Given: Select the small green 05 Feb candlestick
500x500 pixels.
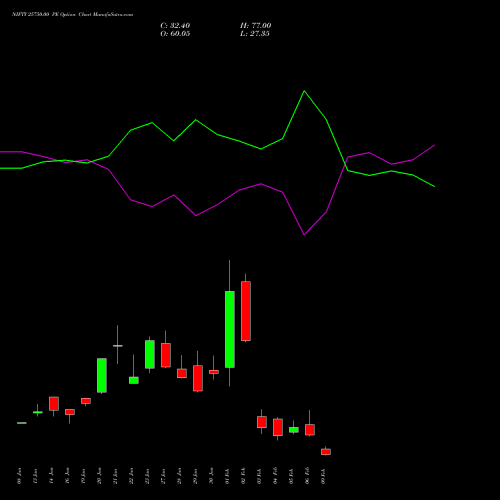Looking at the screenshot, I should click(294, 430).
